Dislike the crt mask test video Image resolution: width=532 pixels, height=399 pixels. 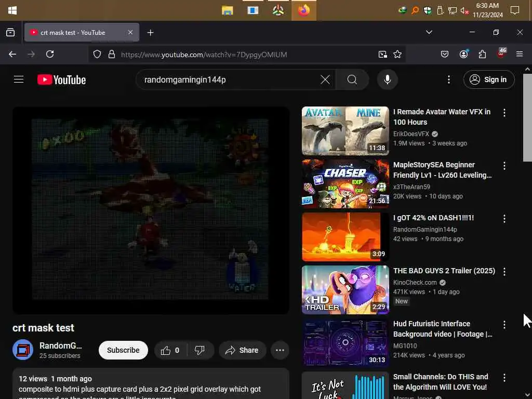[200, 350]
